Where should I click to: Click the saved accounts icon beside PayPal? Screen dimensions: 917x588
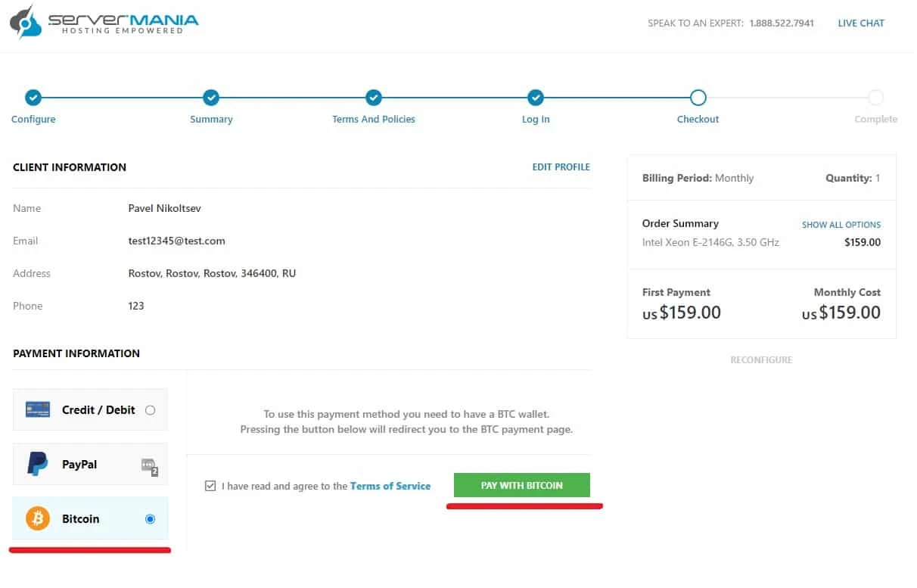(x=149, y=465)
